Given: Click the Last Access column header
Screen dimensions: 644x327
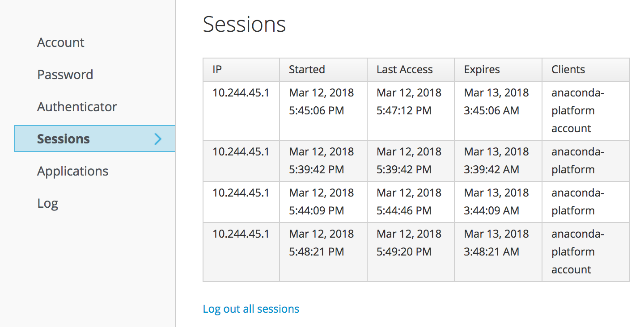Looking at the screenshot, I should pyautogui.click(x=404, y=70).
